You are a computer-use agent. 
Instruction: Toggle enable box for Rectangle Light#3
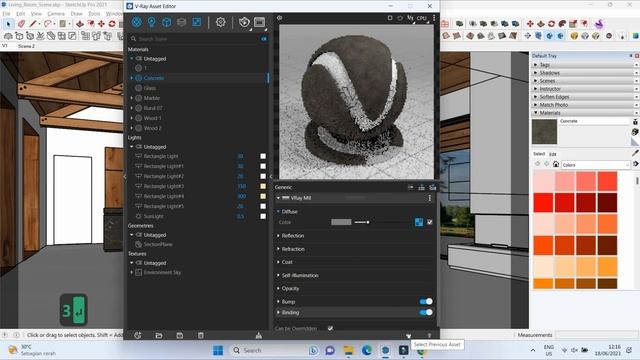coord(263,186)
